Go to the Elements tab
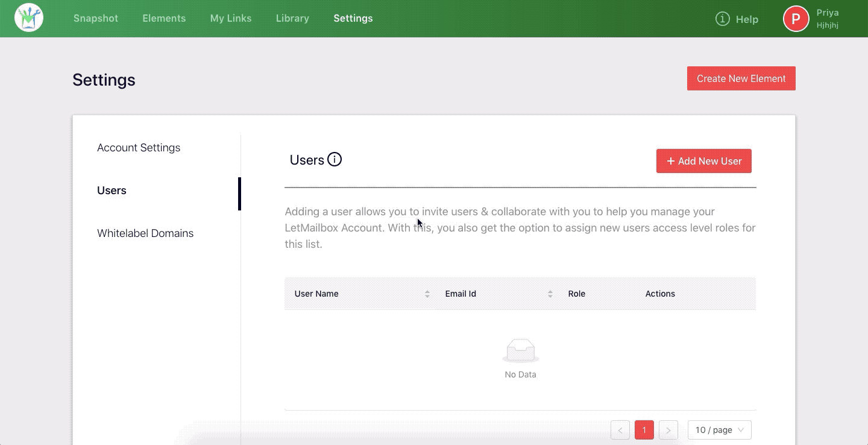 164,18
